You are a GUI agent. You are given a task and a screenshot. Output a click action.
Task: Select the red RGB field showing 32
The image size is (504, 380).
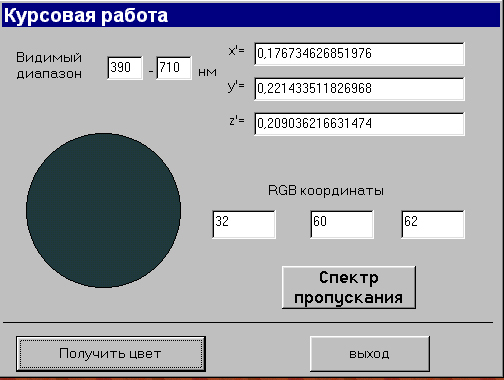point(244,224)
